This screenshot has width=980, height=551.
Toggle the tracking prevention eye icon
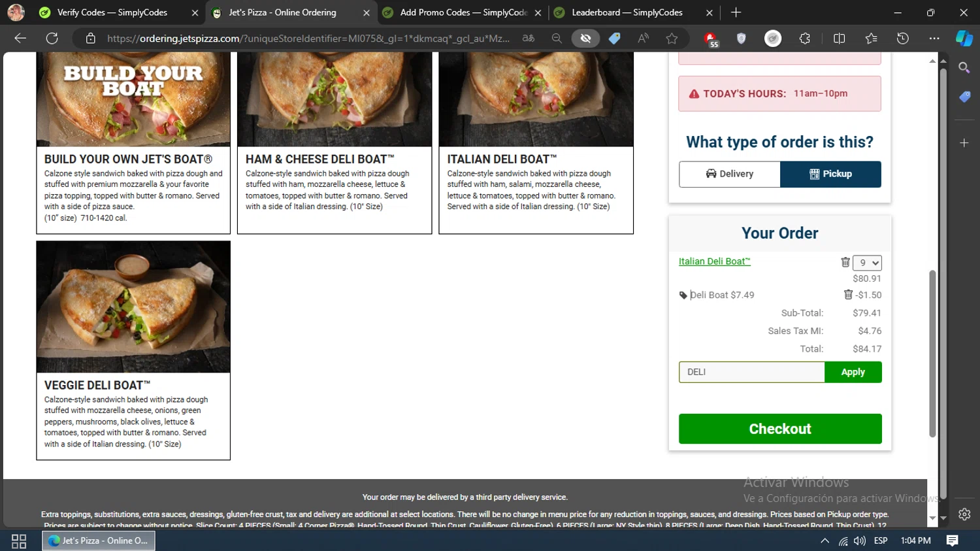[585, 39]
